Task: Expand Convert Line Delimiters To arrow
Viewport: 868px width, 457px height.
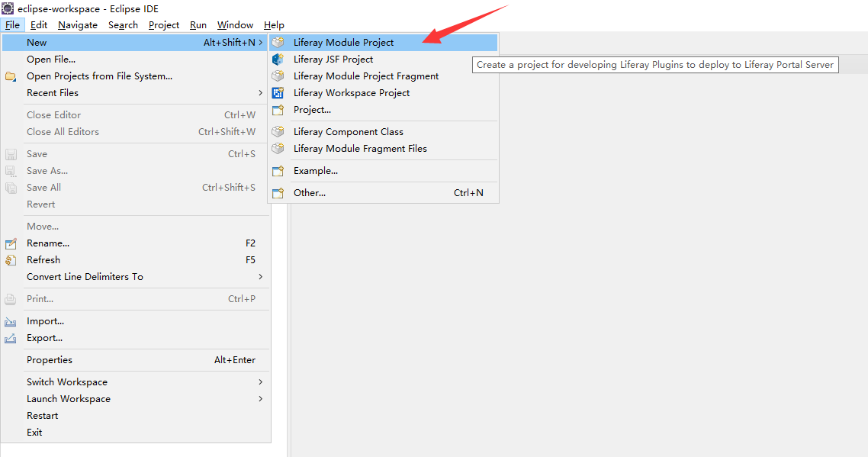Action: click(x=260, y=276)
